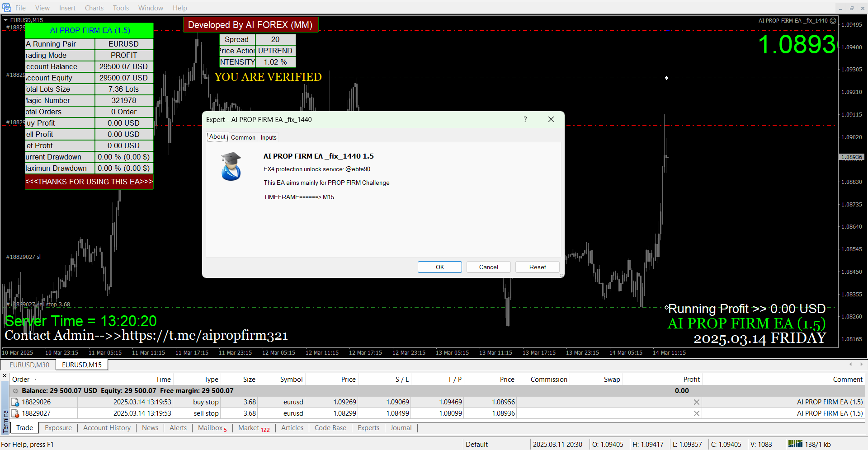Open the Common tab in Expert dialog
Viewport: 868px width, 450px height.
pos(243,137)
